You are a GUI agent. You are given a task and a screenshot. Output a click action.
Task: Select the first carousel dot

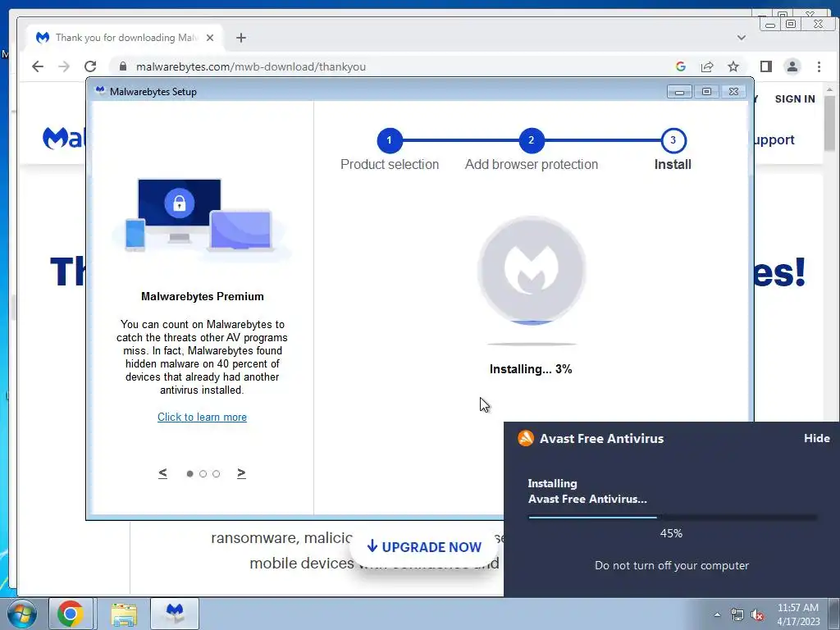189,473
